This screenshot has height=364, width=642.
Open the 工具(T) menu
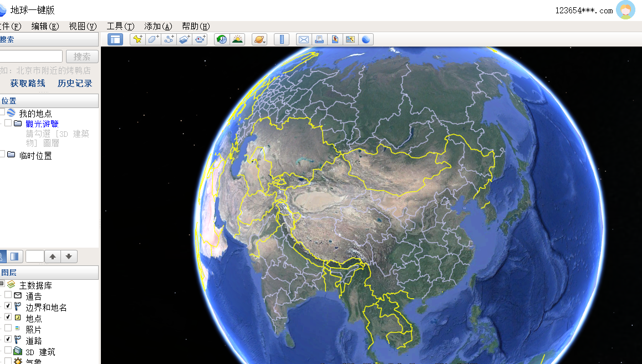pyautogui.click(x=120, y=26)
